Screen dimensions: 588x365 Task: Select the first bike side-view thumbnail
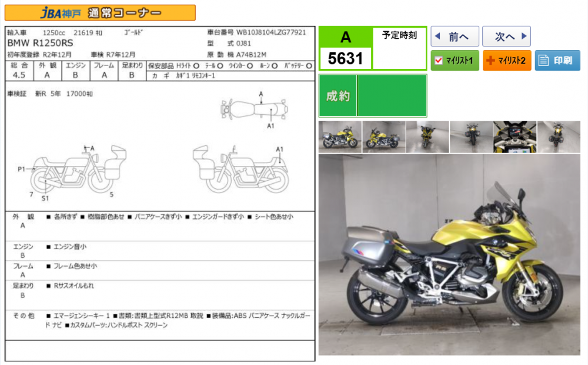point(340,137)
